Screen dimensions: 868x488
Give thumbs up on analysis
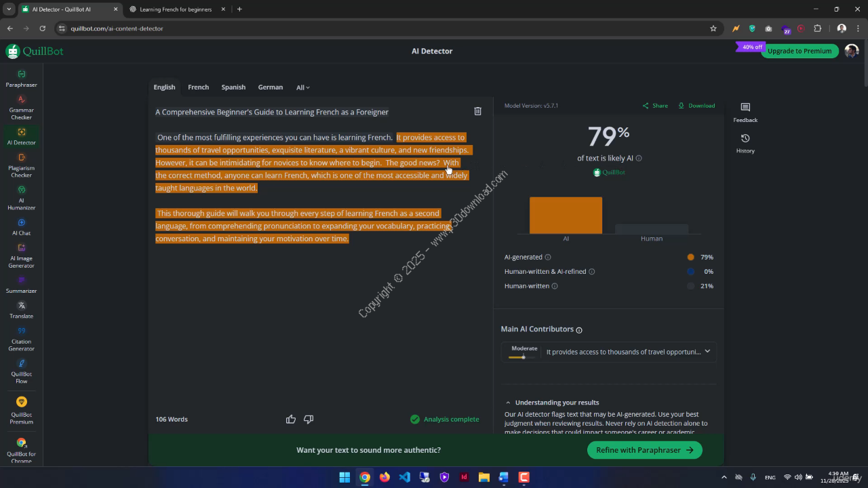291,420
